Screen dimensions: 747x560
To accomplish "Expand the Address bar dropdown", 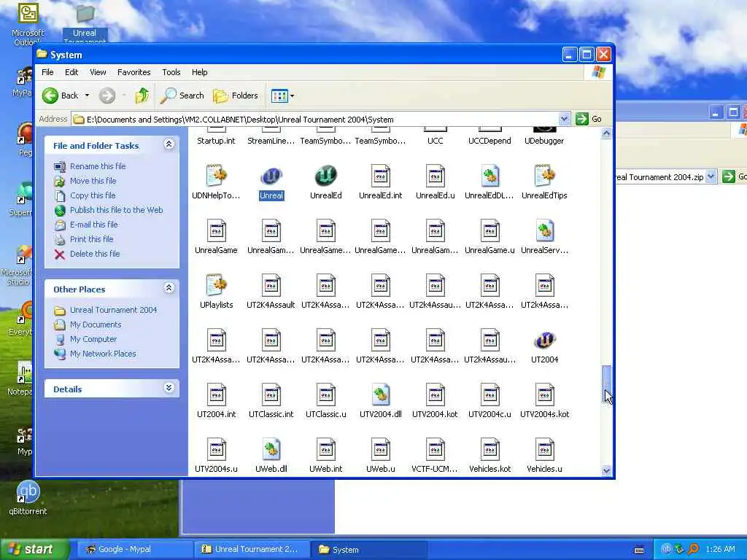I will (564, 119).
